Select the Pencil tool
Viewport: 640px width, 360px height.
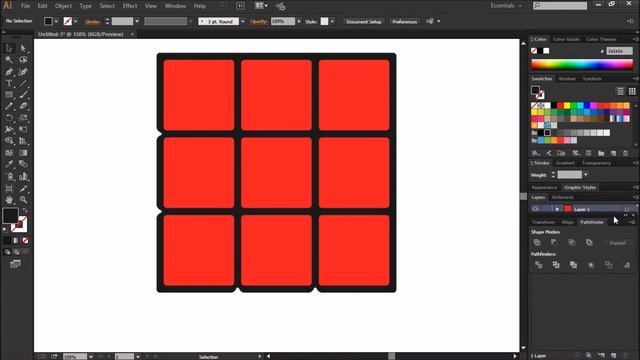coord(9,106)
